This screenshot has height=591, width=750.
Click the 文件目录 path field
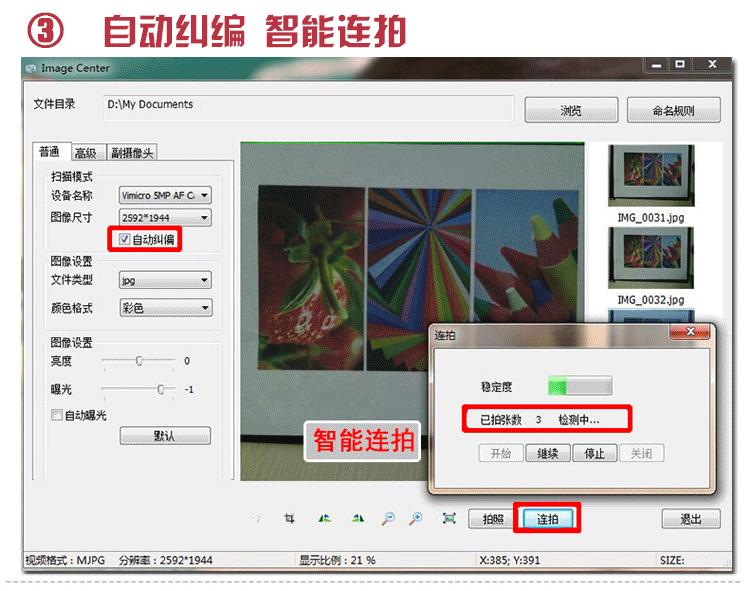(309, 108)
